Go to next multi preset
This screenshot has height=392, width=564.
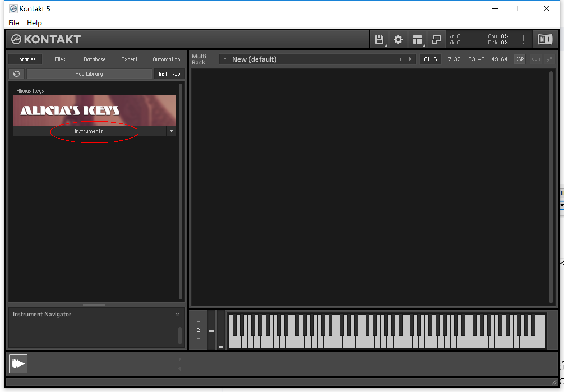(x=410, y=59)
